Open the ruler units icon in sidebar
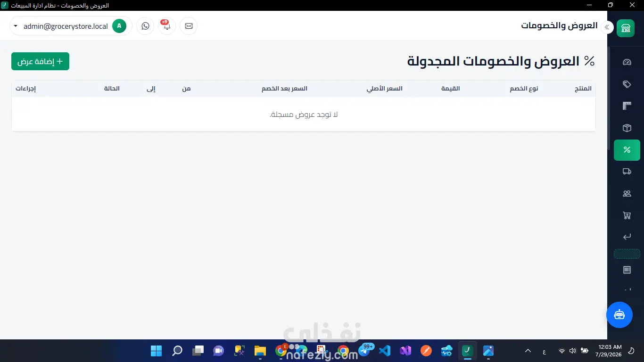 [x=627, y=106]
